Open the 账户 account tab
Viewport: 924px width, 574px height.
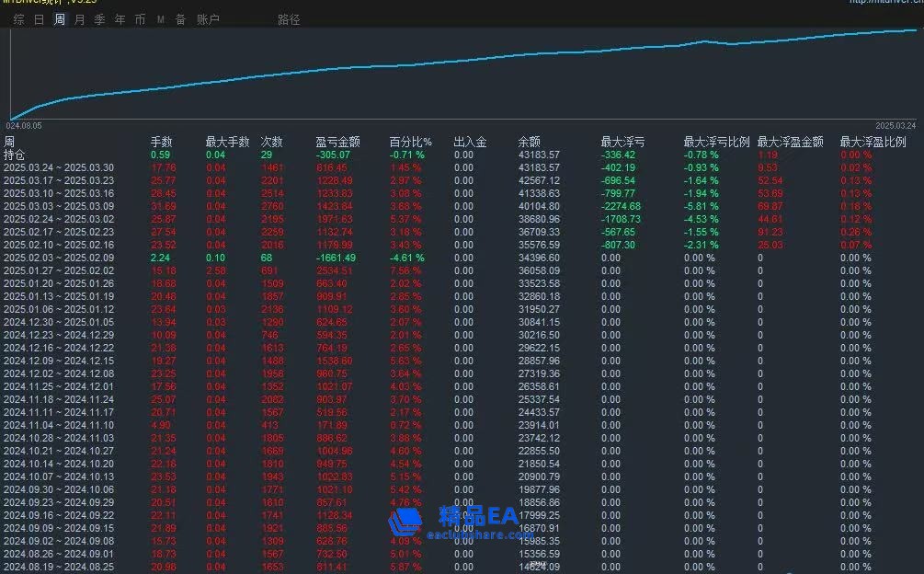209,19
